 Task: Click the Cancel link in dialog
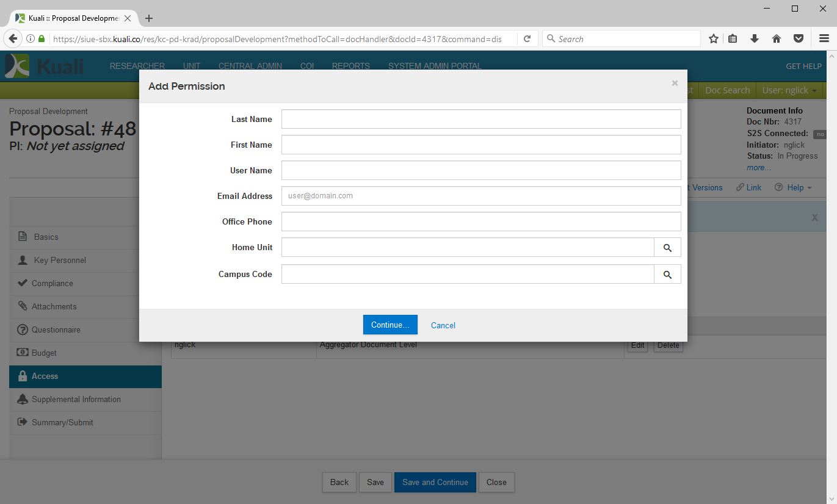(x=443, y=325)
